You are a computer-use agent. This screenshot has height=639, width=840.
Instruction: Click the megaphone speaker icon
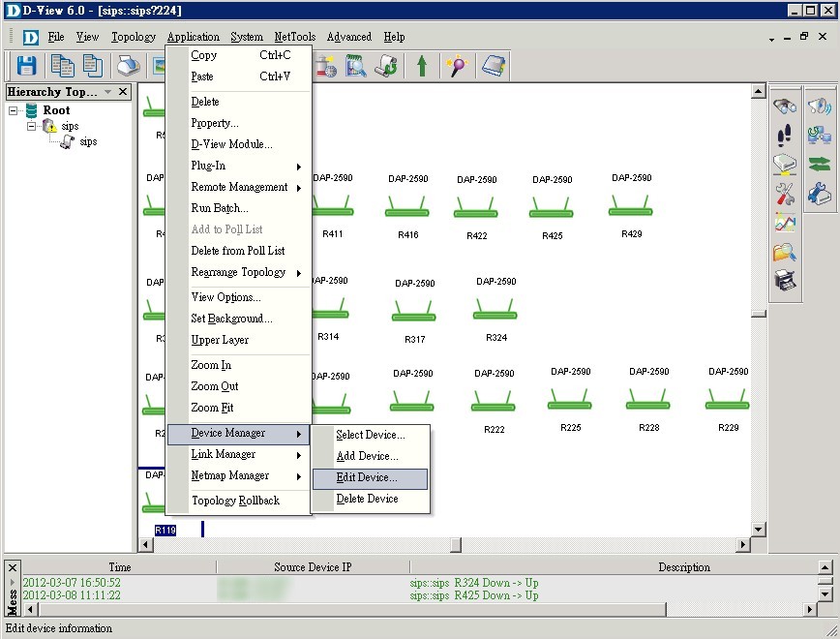(819, 106)
